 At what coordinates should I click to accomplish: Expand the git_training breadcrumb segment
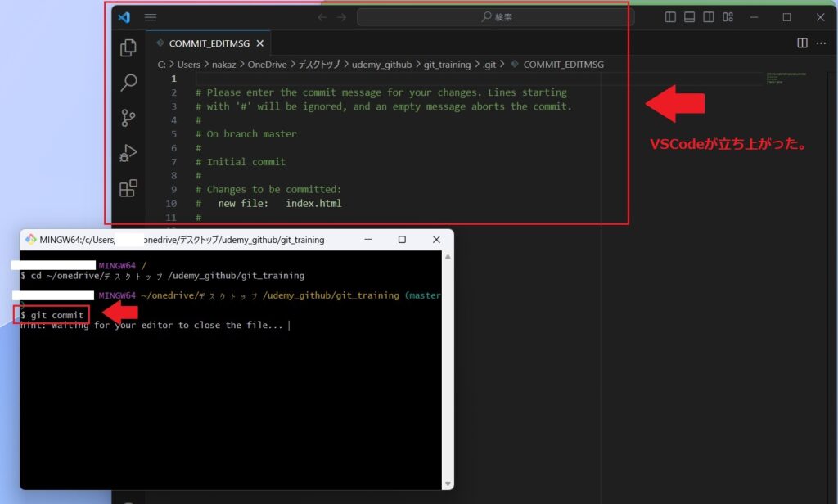[x=447, y=64]
